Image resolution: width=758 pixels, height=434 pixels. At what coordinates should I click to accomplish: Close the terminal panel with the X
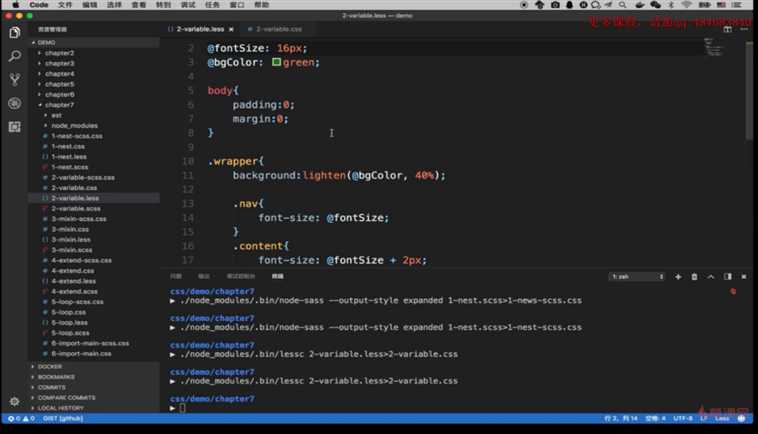pos(744,276)
